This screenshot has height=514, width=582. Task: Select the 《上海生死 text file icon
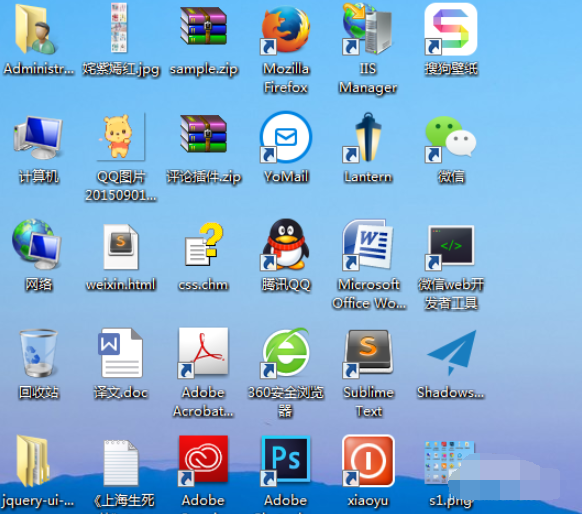[121, 462]
